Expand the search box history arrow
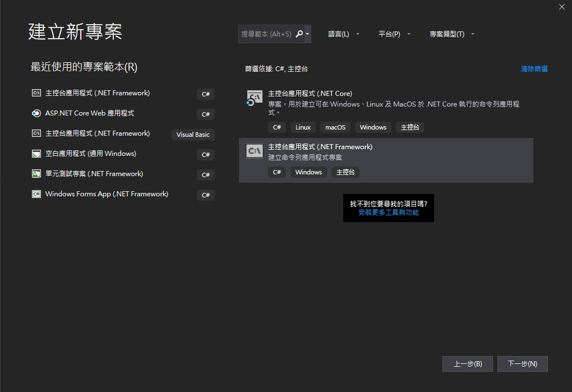The image size is (572, 392). point(307,34)
